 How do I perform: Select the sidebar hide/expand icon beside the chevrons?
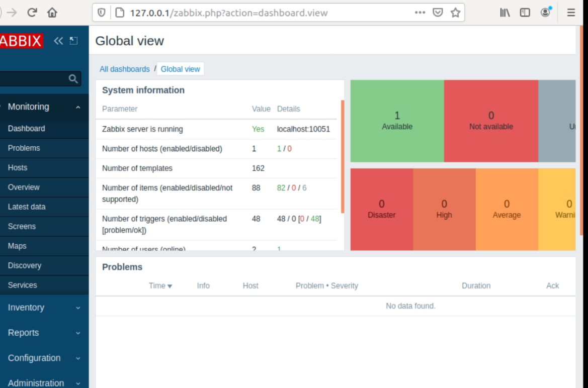tap(73, 41)
